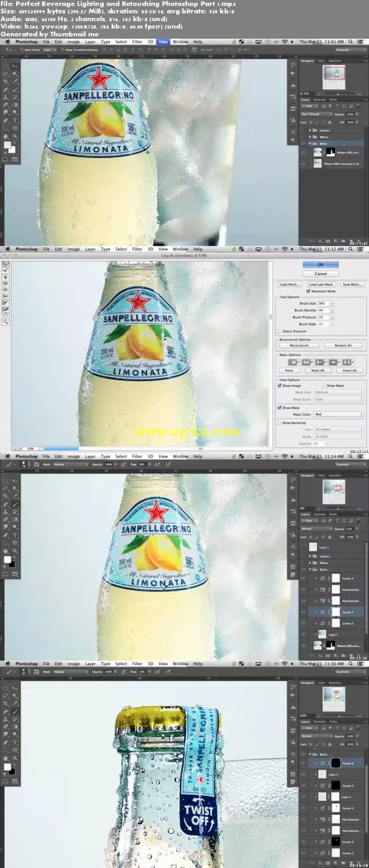Open brush Mode Normal dropdown in 11:24 AM screenshot
Image resolution: width=369 pixels, height=868 pixels.
pos(71,465)
